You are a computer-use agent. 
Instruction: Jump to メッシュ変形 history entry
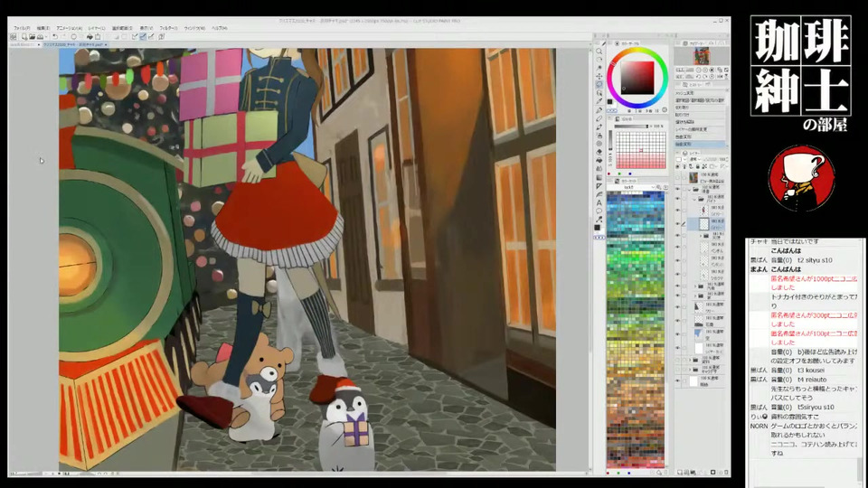click(x=700, y=93)
